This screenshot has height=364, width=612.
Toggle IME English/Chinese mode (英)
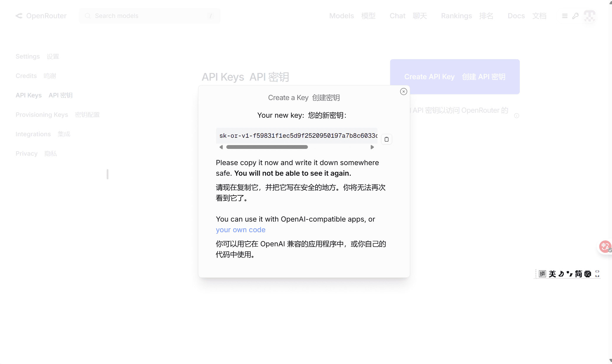(x=552, y=274)
